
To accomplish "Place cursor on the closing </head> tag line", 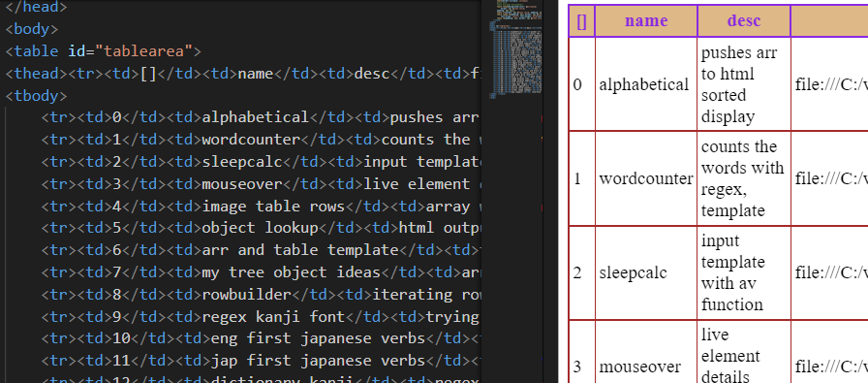I will [x=36, y=7].
